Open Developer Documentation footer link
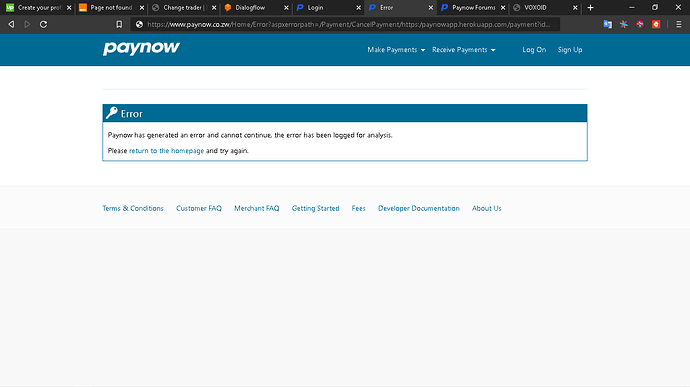 tap(418, 208)
